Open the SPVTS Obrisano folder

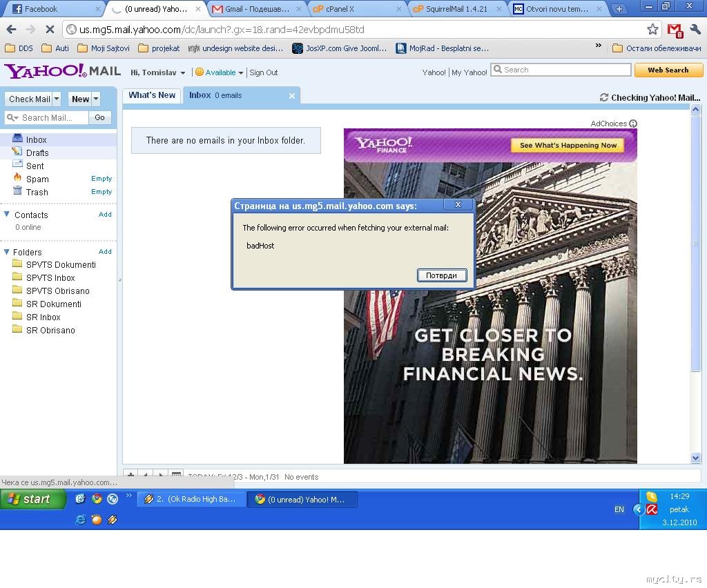58,291
